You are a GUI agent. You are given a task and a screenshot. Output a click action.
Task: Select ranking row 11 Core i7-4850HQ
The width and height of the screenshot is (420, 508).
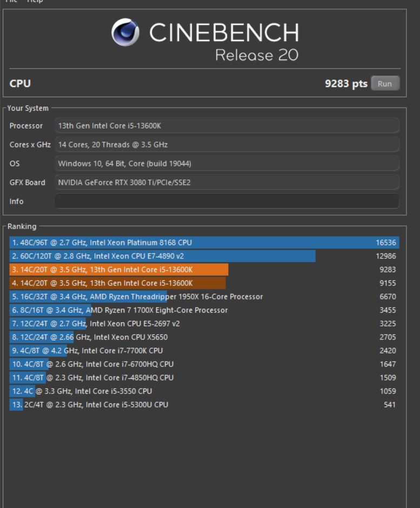coord(204,377)
